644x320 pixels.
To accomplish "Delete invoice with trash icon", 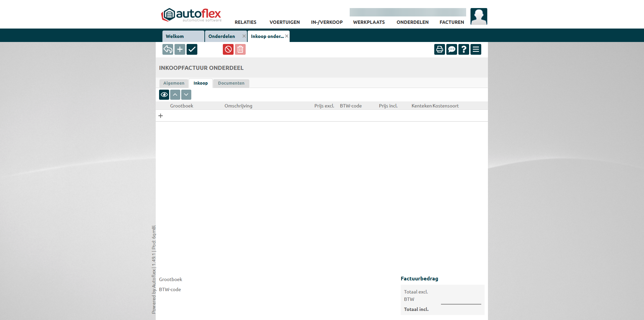I will point(240,49).
